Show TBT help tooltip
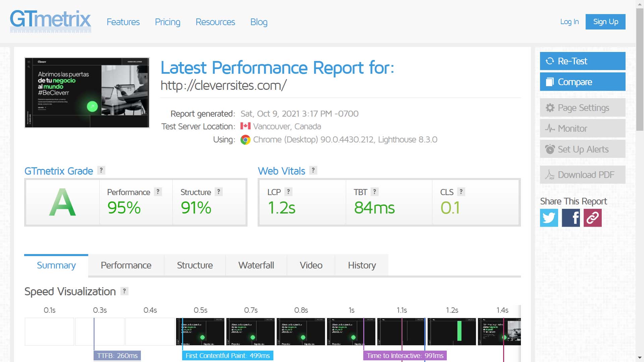 [x=375, y=192]
